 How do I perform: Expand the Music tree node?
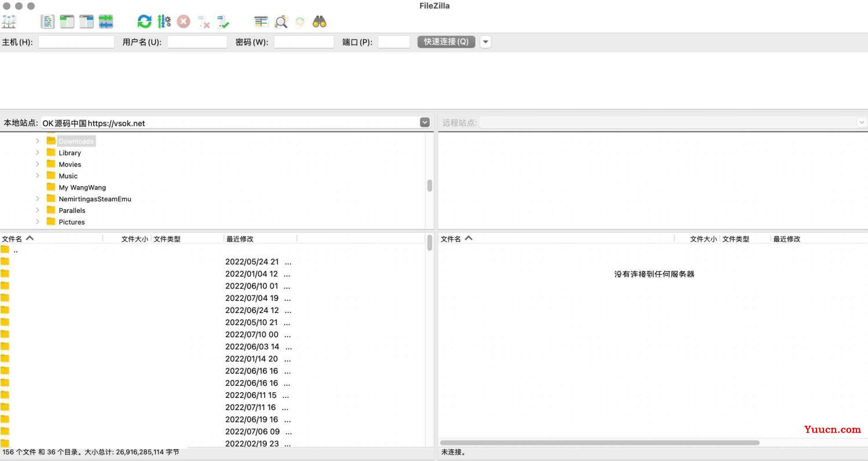[38, 175]
